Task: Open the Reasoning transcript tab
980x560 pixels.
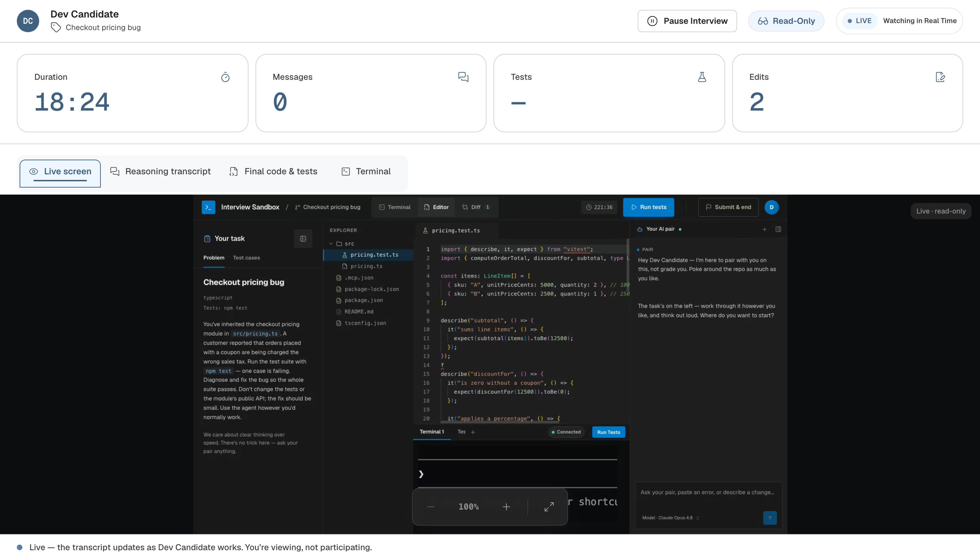Action: pos(160,171)
